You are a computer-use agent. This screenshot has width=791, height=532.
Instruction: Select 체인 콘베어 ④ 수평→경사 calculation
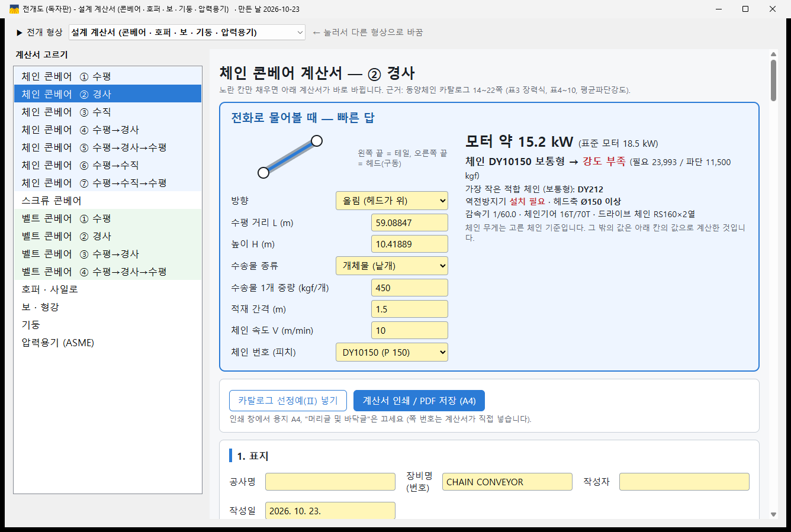click(x=108, y=130)
